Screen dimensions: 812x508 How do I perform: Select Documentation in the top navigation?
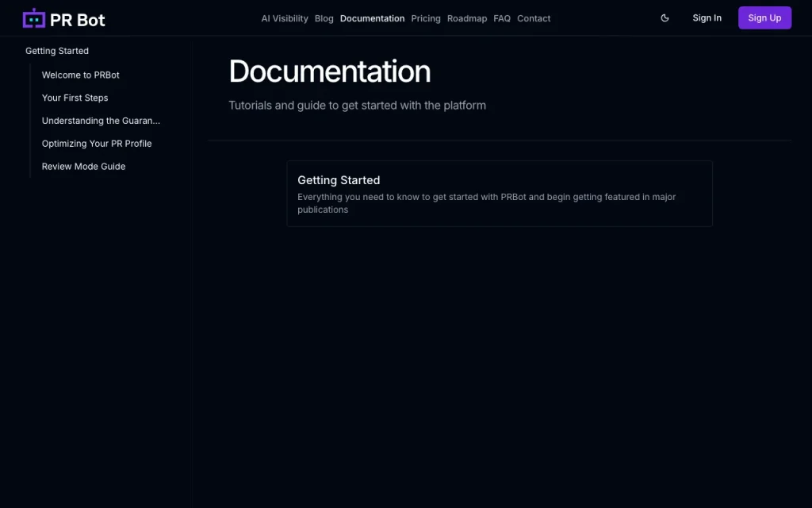point(373,19)
